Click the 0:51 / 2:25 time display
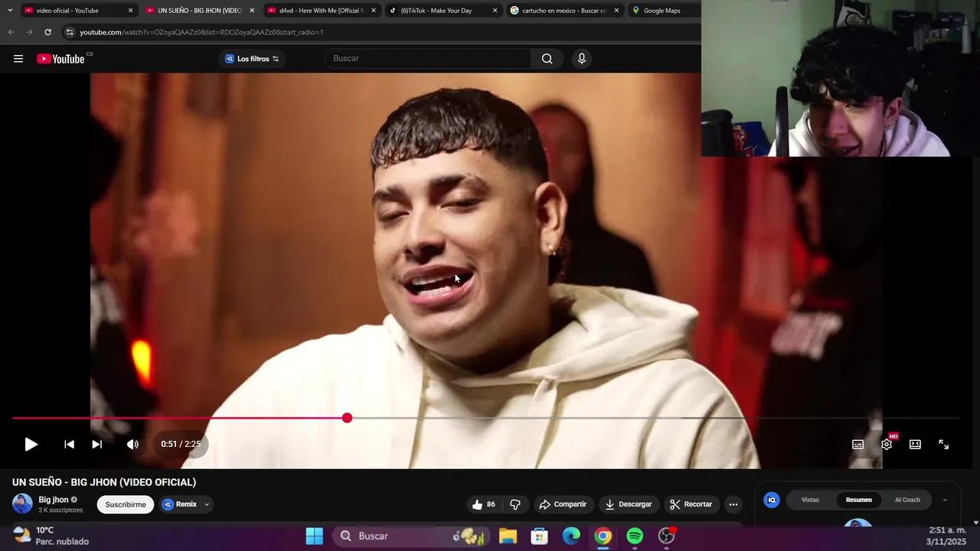The width and height of the screenshot is (980, 551). [x=181, y=445]
